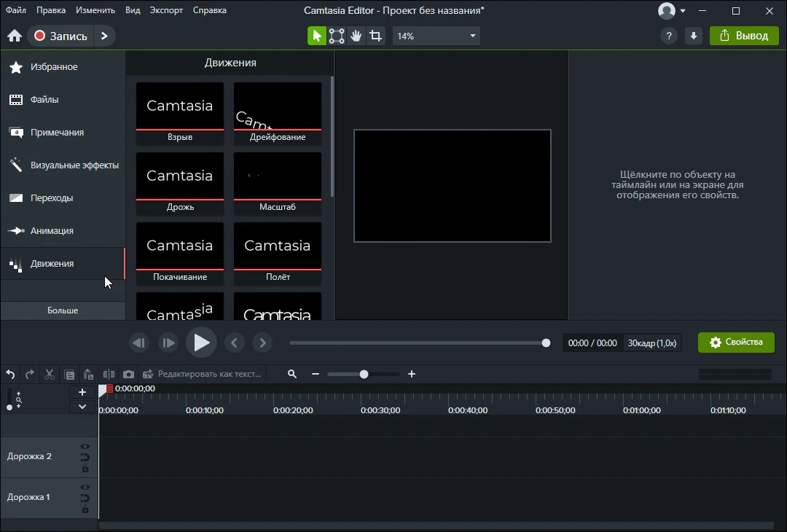Viewport: 787px width, 532px height.
Task: Select the Взрыв motion thumbnail
Action: [180, 114]
